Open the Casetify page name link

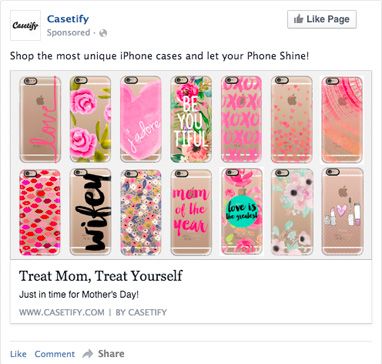tap(68, 19)
